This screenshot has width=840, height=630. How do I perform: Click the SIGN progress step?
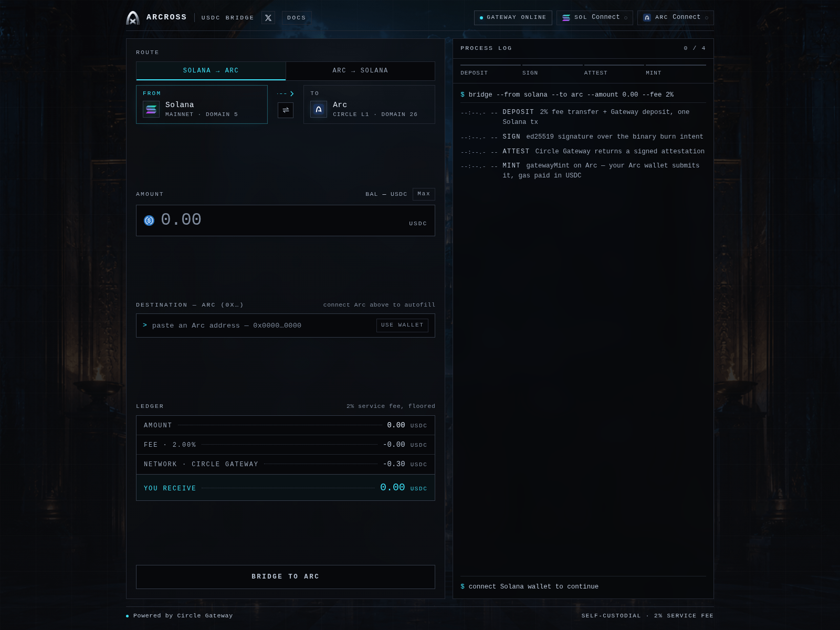click(x=552, y=70)
